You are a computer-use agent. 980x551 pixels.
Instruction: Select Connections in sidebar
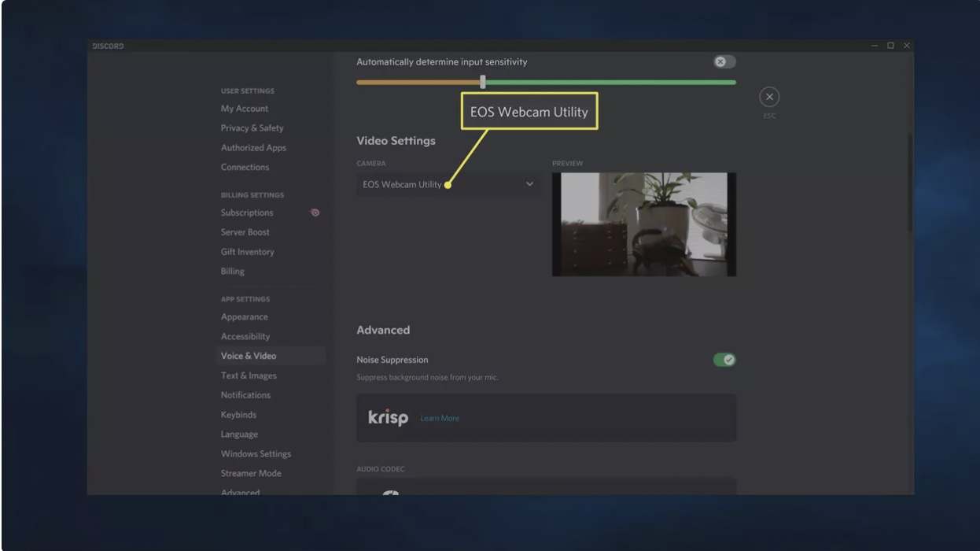click(x=245, y=167)
